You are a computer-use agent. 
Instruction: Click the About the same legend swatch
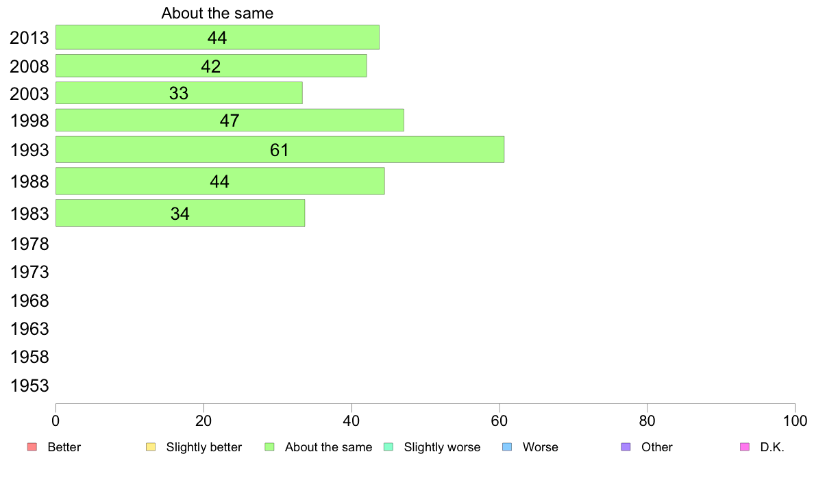click(269, 447)
